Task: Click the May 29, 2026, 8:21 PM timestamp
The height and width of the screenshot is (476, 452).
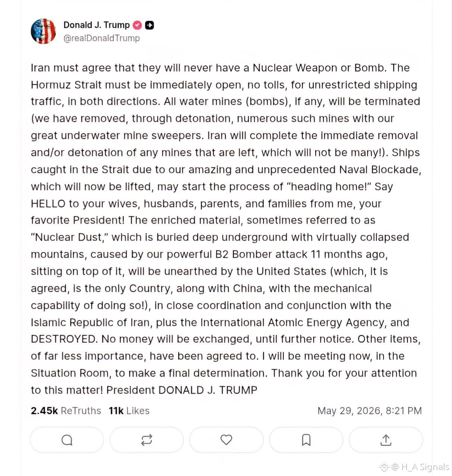Action: point(370,411)
